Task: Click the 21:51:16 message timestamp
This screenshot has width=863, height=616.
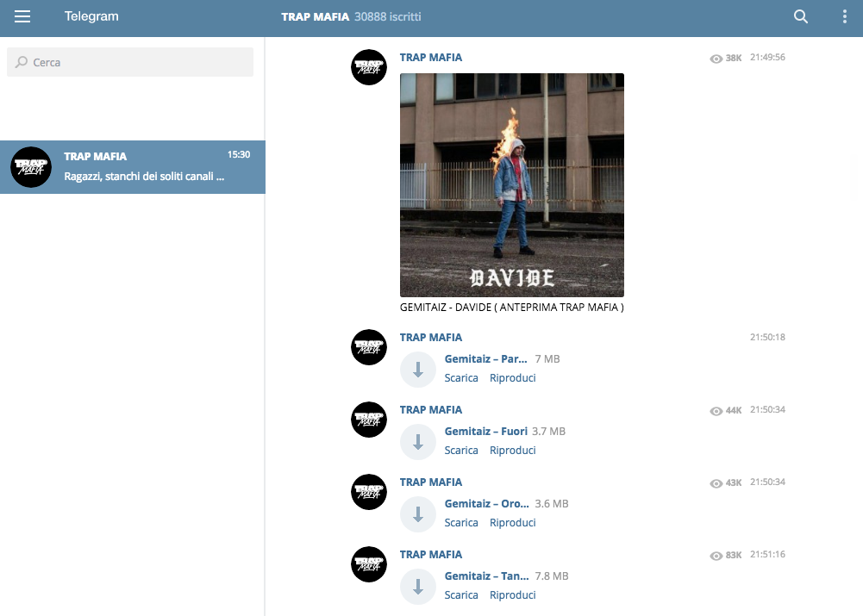Action: pyautogui.click(x=768, y=555)
